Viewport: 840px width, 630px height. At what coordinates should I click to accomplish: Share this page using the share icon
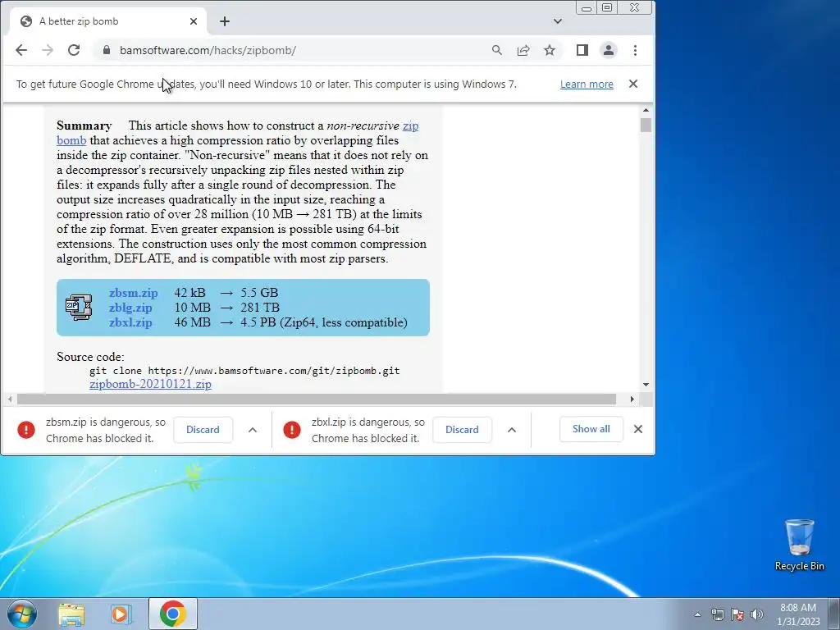pos(523,50)
